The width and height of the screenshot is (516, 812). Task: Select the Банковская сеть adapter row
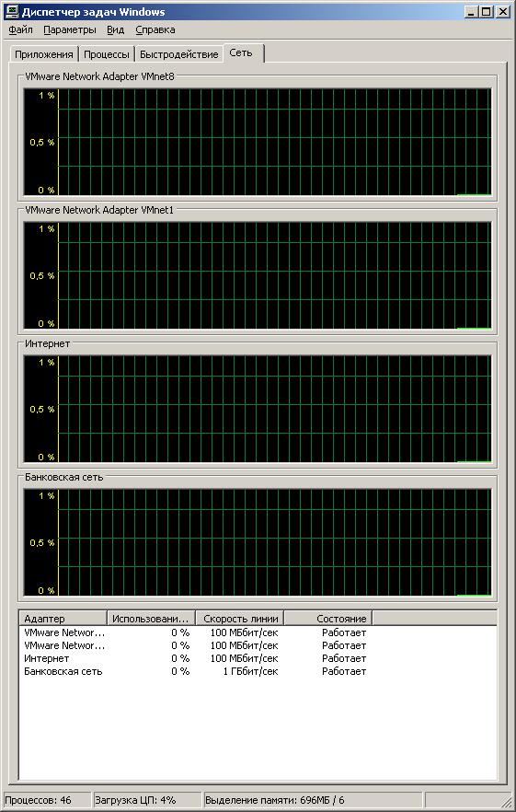coord(196,672)
